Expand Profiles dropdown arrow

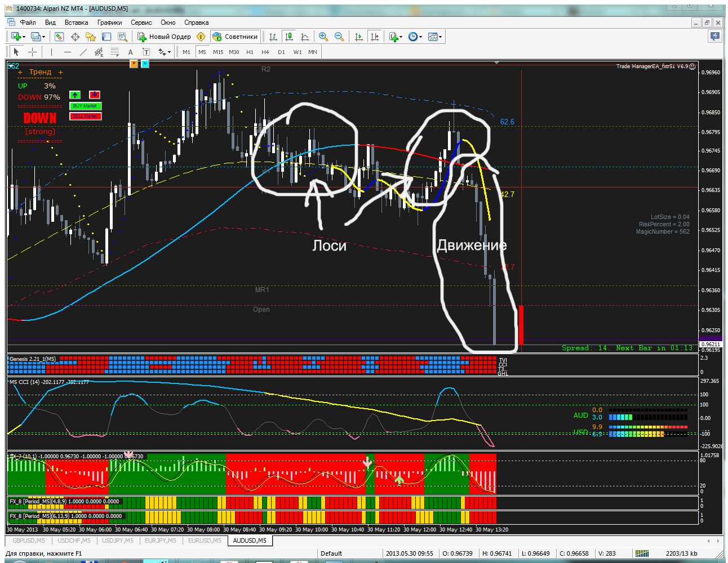pos(44,37)
